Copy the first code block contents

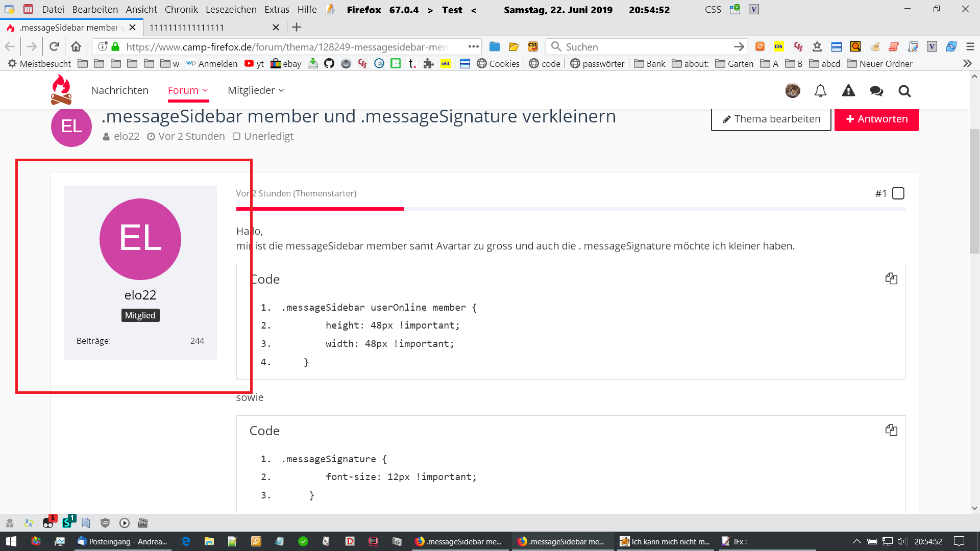[x=891, y=279]
